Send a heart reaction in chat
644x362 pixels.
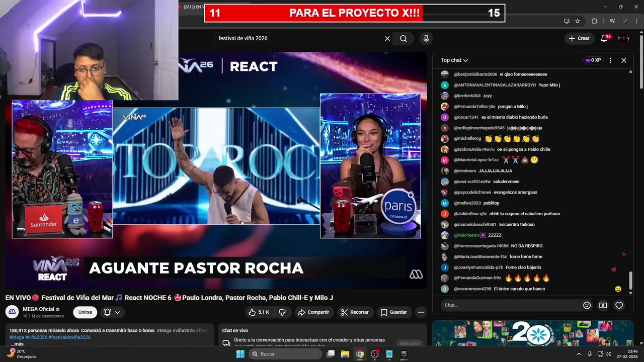[x=619, y=305]
